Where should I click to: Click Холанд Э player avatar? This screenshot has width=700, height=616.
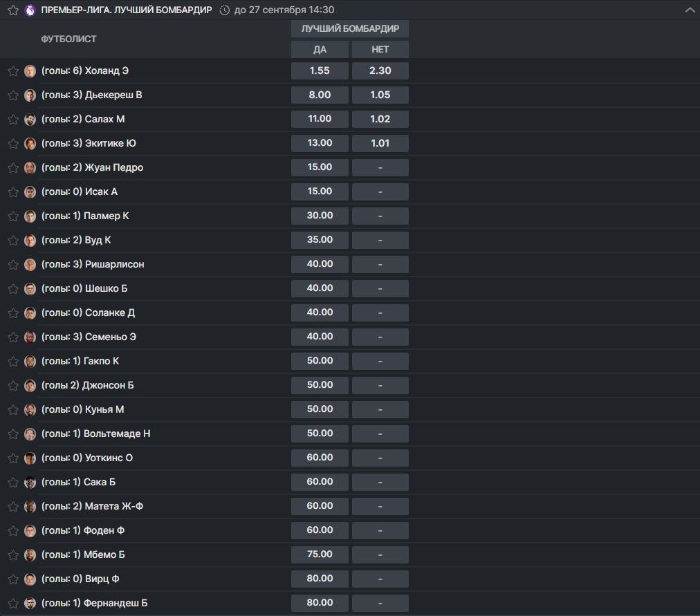click(30, 71)
